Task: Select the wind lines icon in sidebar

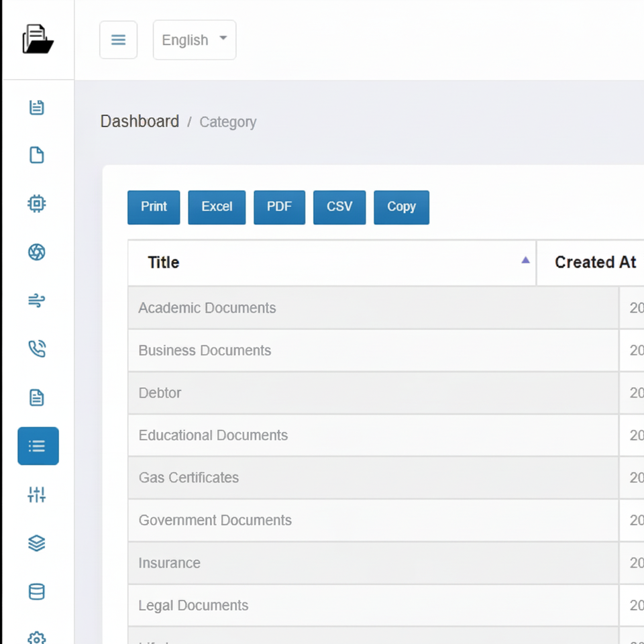Action: click(37, 301)
